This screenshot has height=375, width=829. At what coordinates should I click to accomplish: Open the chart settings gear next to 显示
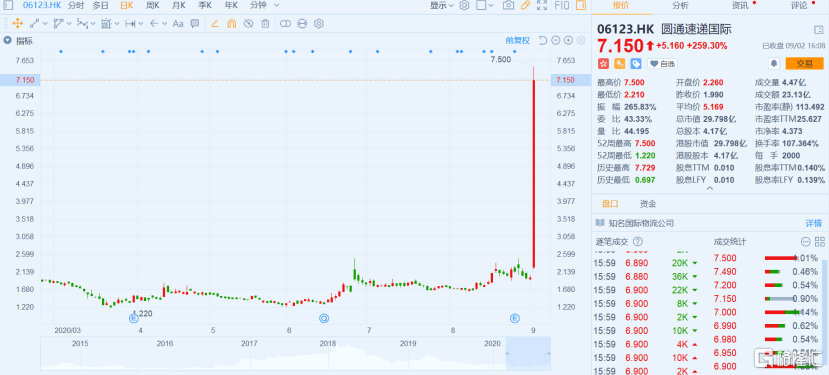[464, 5]
